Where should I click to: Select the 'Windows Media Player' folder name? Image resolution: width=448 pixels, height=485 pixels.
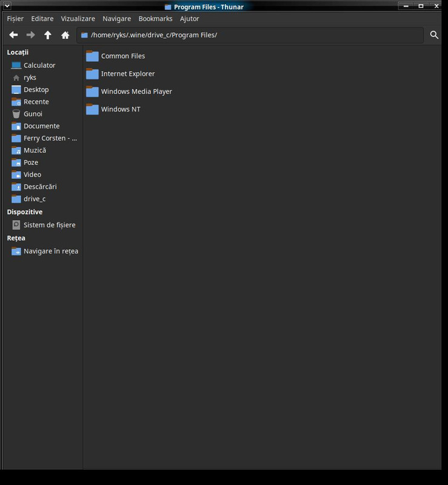coord(136,92)
